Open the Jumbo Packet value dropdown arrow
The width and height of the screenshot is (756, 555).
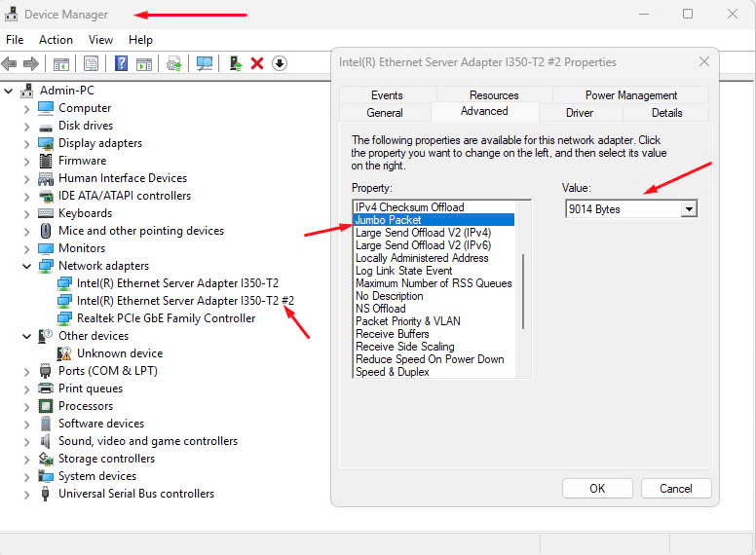pyautogui.click(x=689, y=209)
